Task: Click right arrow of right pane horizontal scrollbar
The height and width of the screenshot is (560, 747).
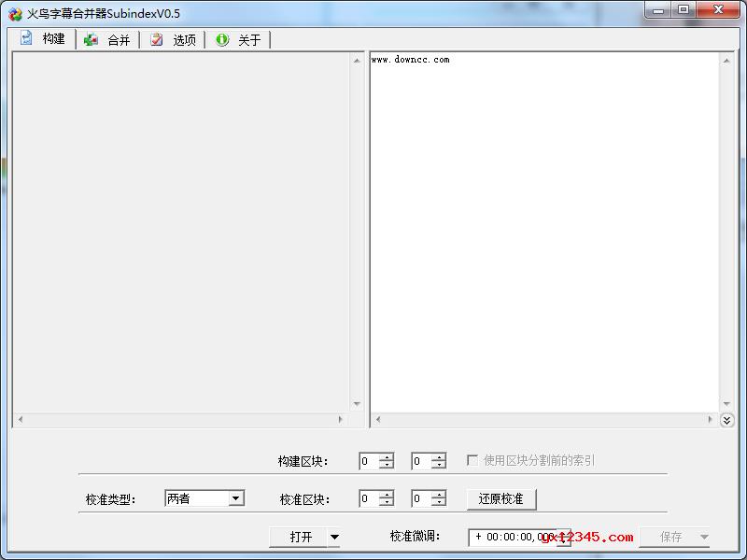Action: tap(710, 419)
